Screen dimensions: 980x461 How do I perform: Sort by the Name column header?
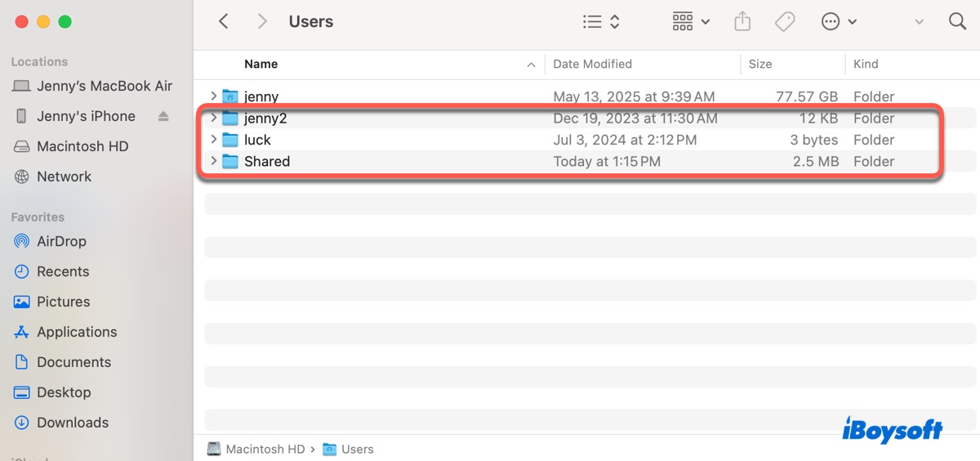(261, 64)
